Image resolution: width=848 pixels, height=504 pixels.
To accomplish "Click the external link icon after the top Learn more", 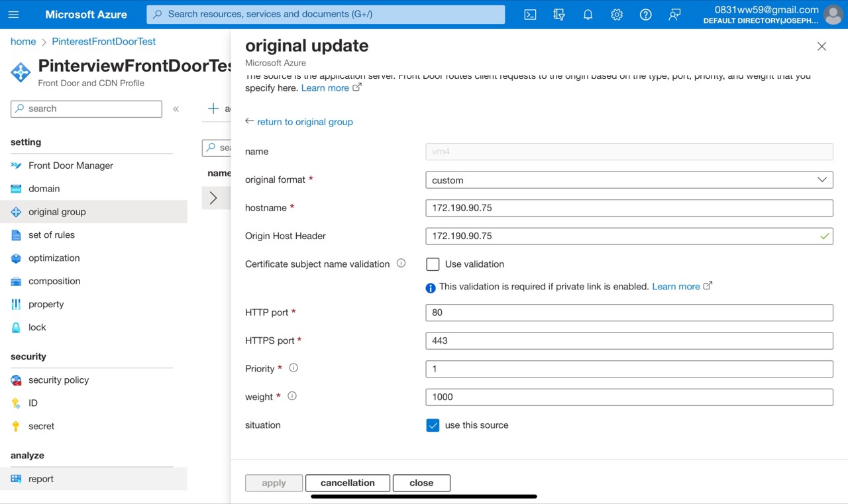I will [356, 87].
